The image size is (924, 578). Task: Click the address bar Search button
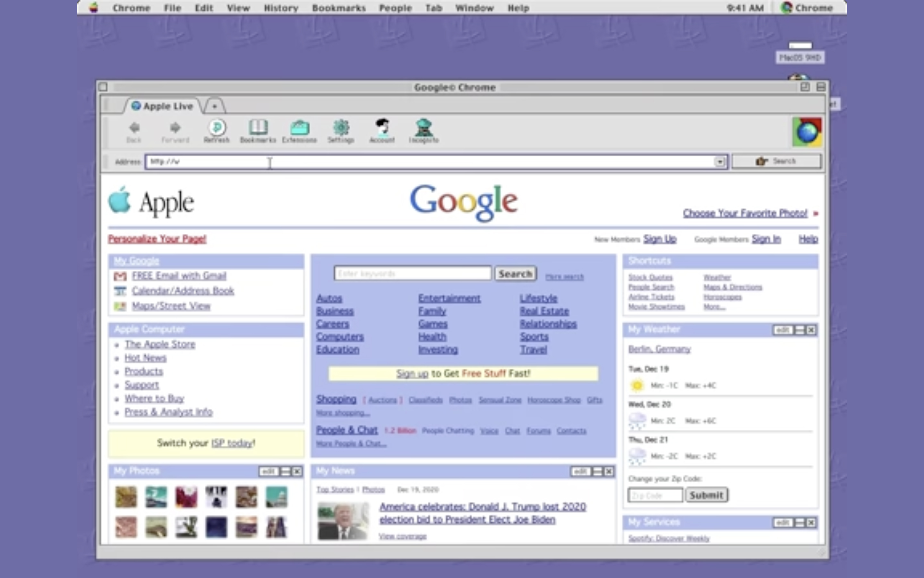click(776, 161)
